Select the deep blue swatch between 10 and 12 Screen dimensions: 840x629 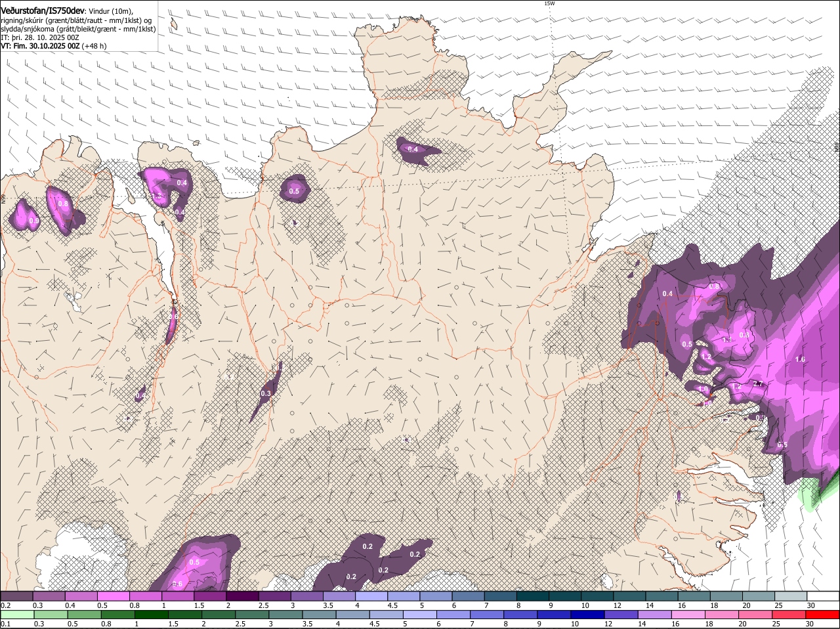[x=589, y=615]
